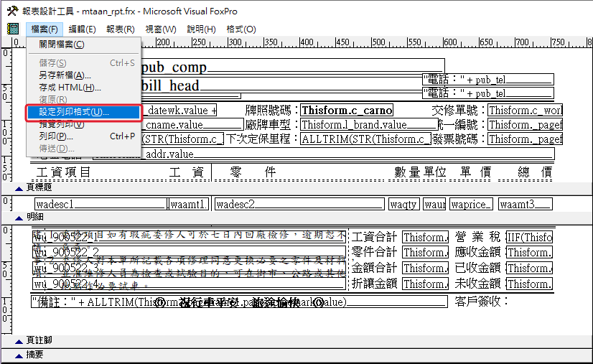Select the waamt1 detail field

tap(189, 205)
